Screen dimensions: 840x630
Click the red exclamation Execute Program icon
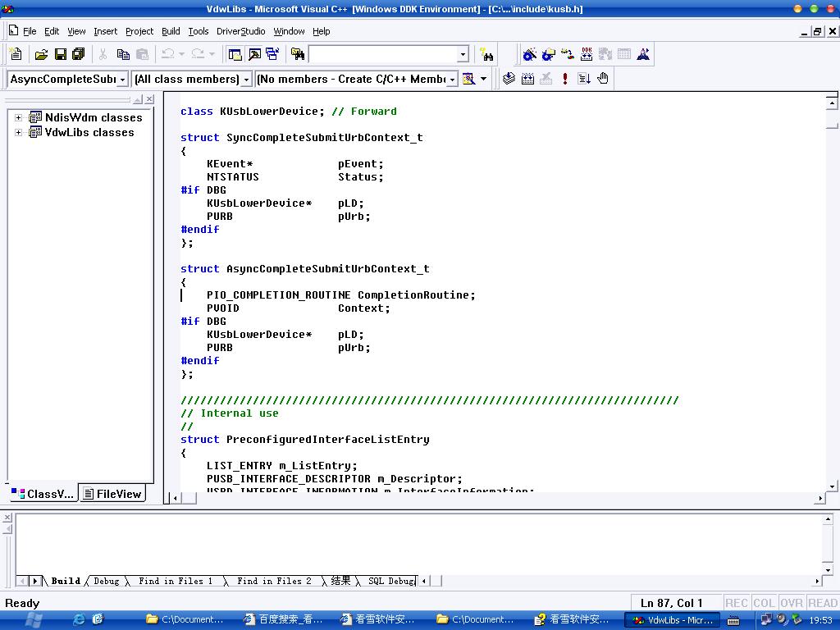click(565, 79)
